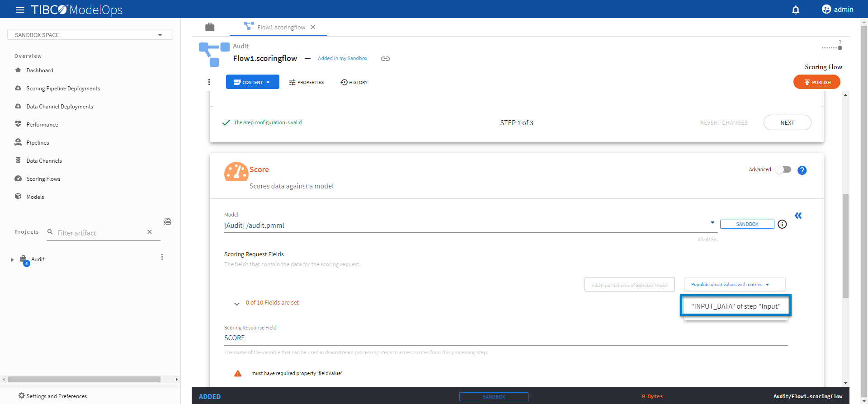Screen dimensions: 868x404
Task: Click Add Input Schema of Selected Model
Action: [x=630, y=285]
